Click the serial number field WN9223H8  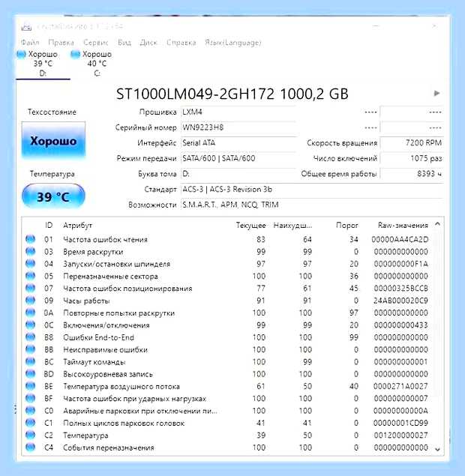pos(238,127)
